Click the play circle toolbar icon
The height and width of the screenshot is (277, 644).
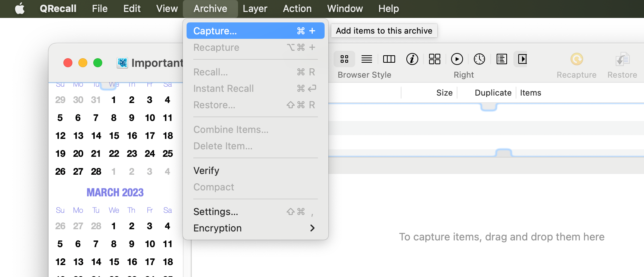(x=457, y=59)
